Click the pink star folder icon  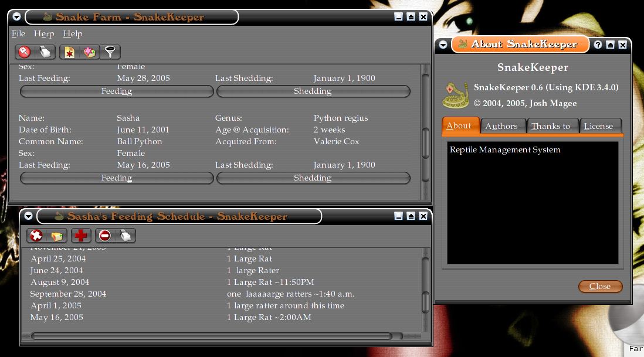coord(89,52)
